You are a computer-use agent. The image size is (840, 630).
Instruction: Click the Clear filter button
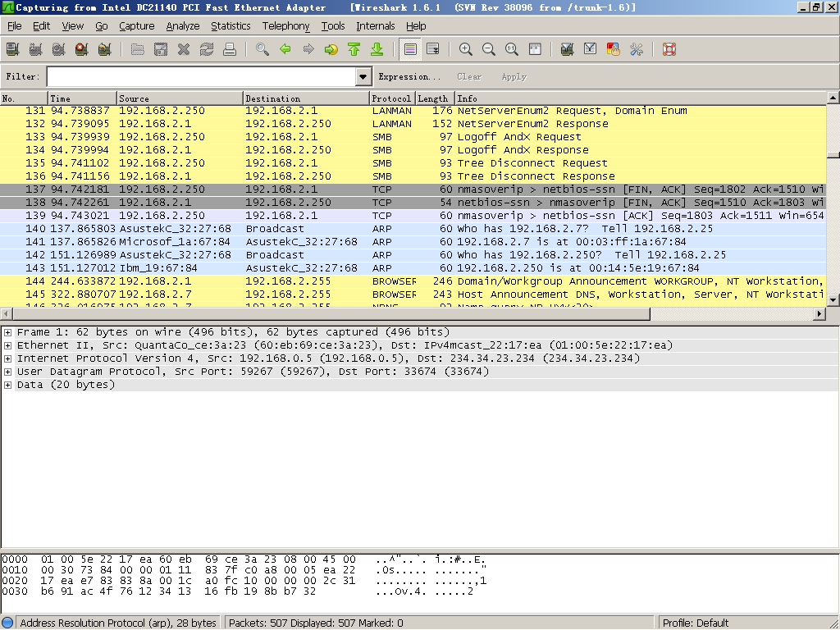pyautogui.click(x=469, y=76)
